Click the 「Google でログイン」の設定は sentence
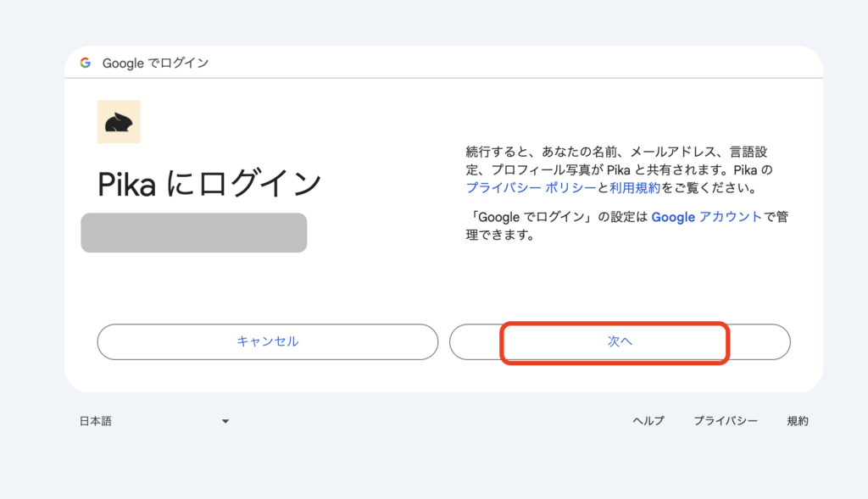The image size is (868, 499). 559,217
